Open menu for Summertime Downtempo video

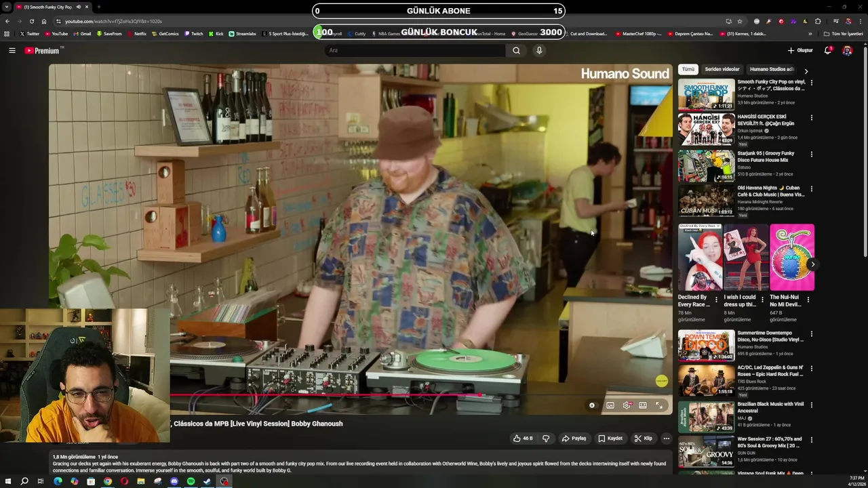pyautogui.click(x=812, y=334)
